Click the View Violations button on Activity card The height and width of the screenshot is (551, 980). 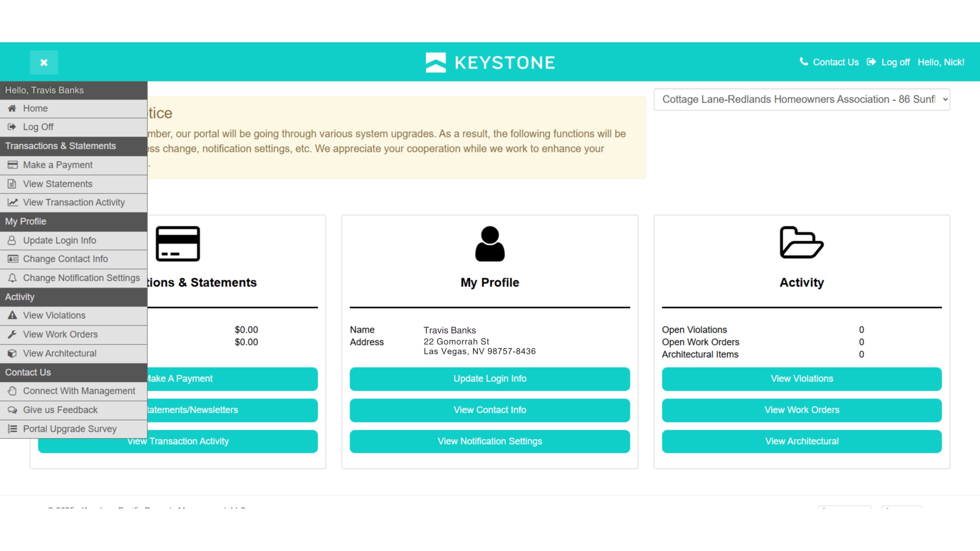pyautogui.click(x=802, y=379)
